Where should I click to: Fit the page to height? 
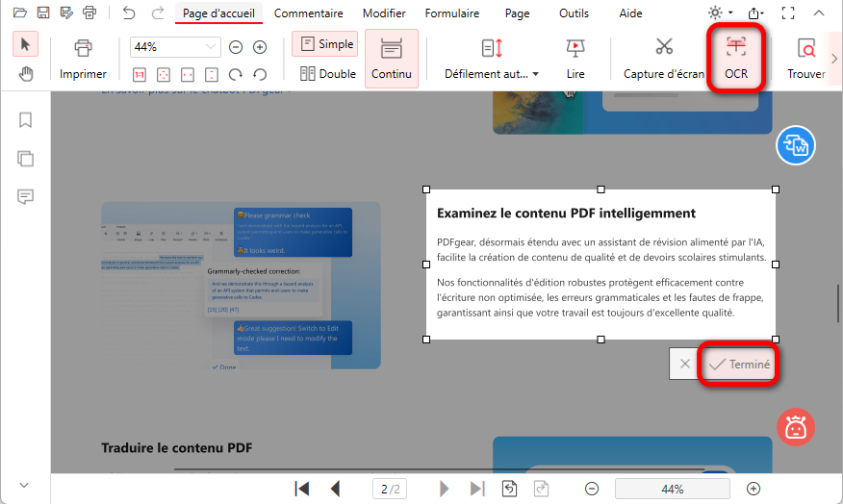tap(212, 75)
